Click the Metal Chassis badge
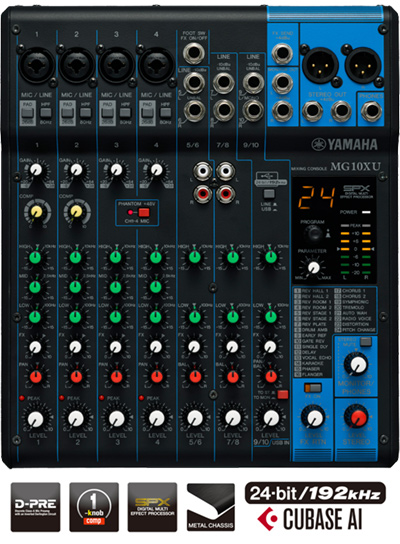Image resolution: width=400 pixels, height=544 pixels. click(211, 507)
